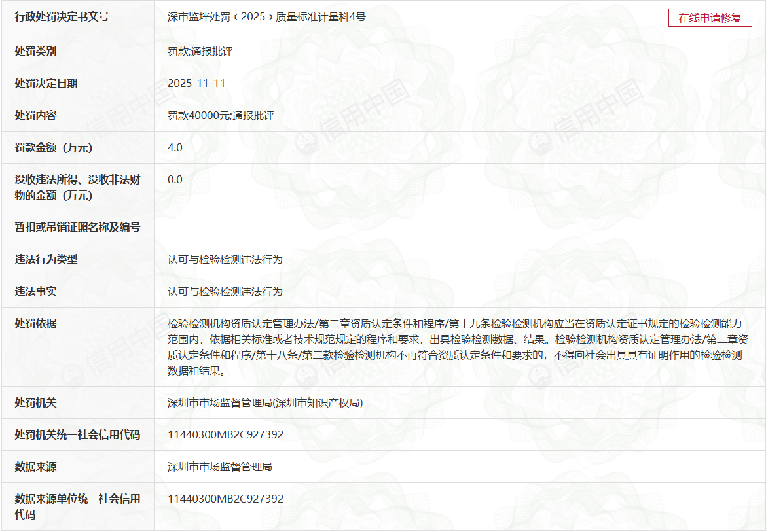Click the 数据来源单位统一社会信用代码 label

[x=77, y=506]
